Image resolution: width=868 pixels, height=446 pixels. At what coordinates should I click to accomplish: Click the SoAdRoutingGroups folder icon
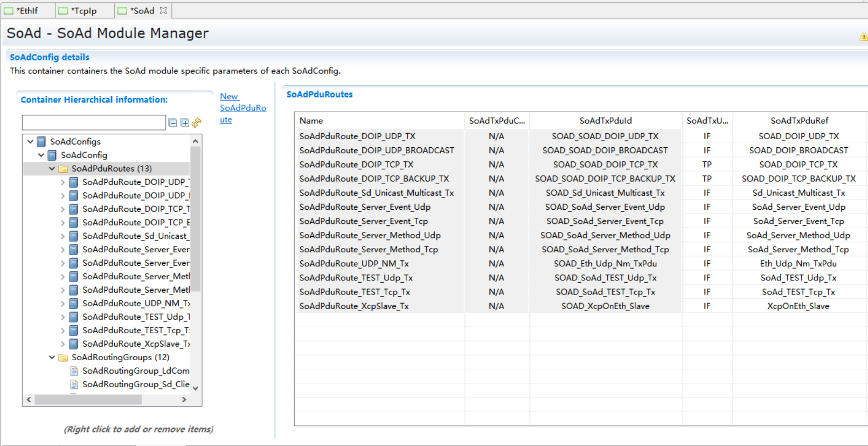63,358
